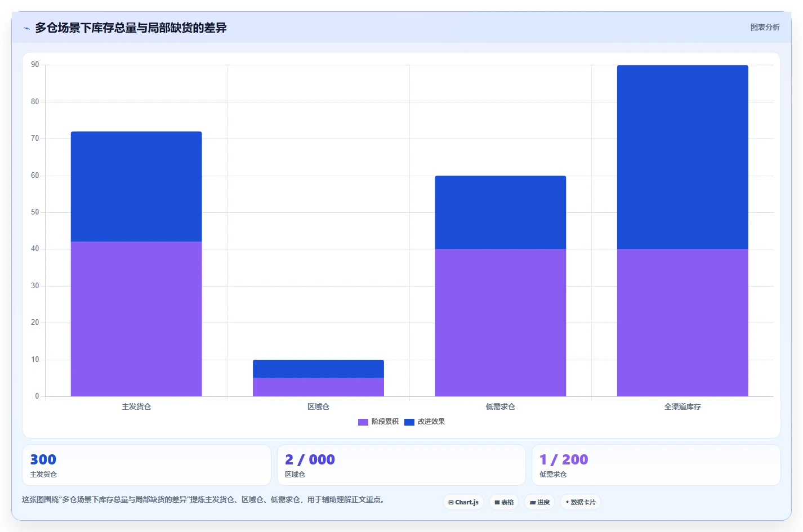Image resolution: width=803 pixels, height=532 pixels.
Task: Open the 2 / 000 区域仓 data card
Action: coord(401,465)
